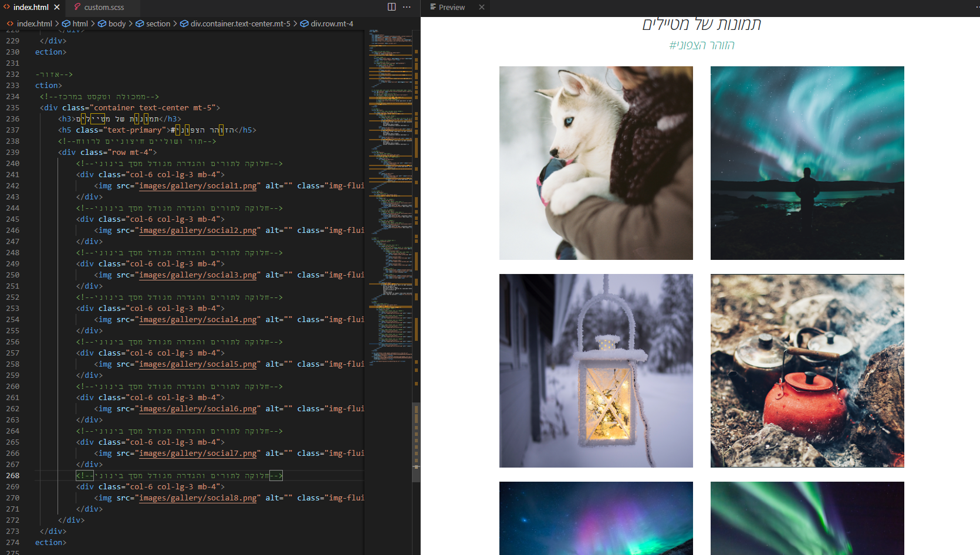
Task: Click the Preview tab icon
Action: point(432,7)
